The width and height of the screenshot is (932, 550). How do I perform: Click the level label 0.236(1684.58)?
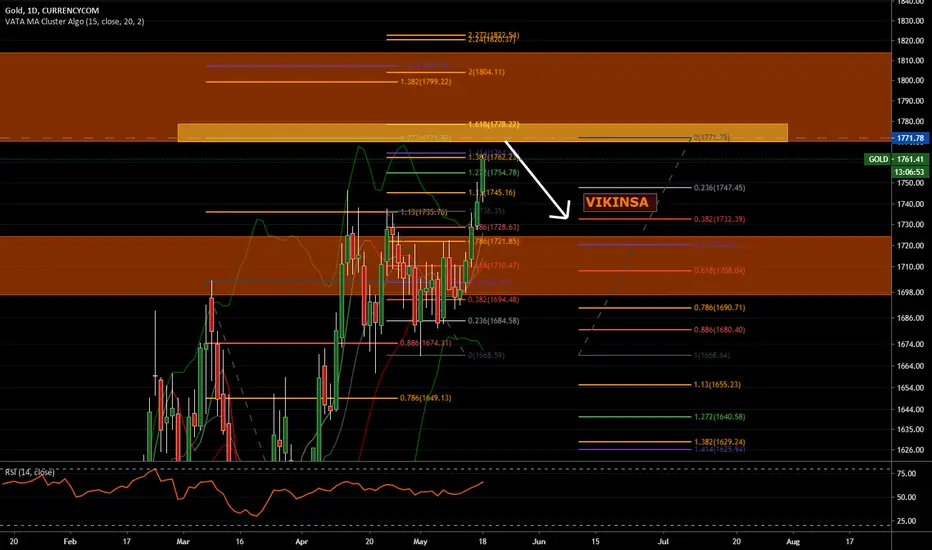click(x=493, y=320)
